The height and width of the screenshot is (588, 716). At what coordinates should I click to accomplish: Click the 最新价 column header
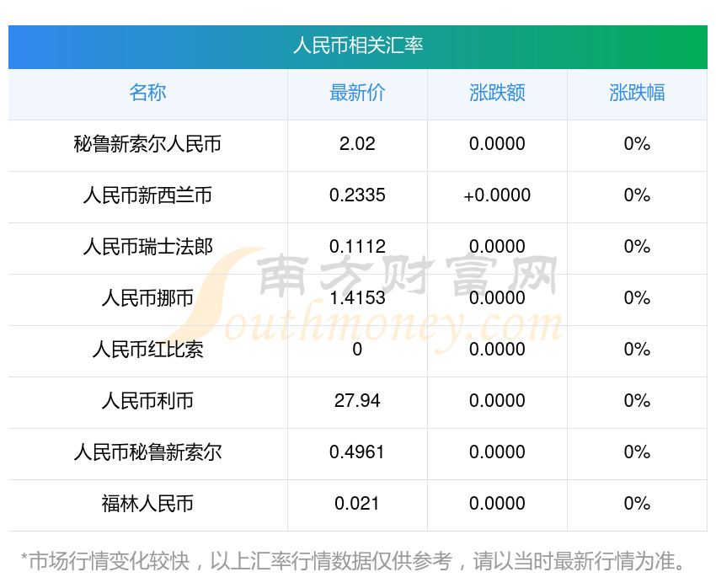point(357,93)
